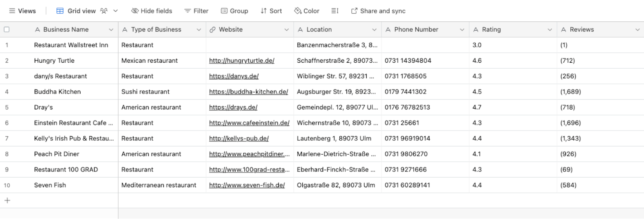Select the 4.7 rating cell
Screen dimensions: 644x219
point(513,107)
